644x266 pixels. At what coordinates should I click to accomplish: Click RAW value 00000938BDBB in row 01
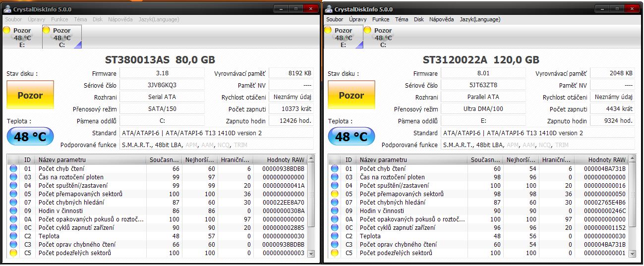click(x=285, y=169)
